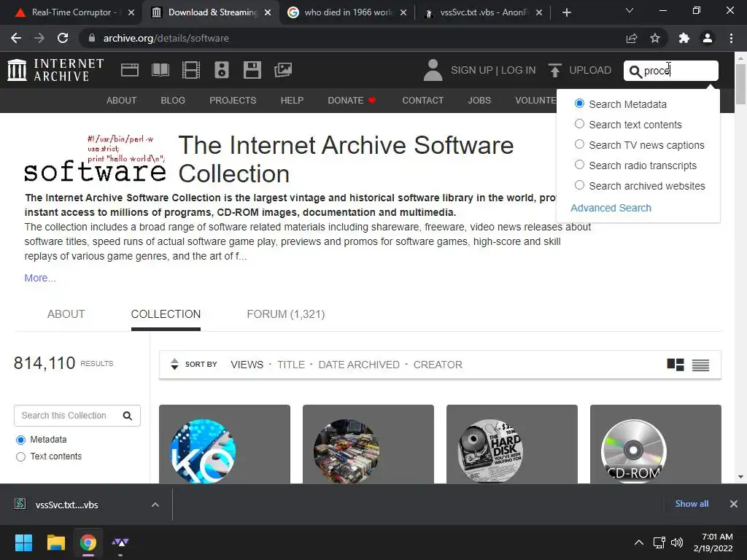Switch to the ABOUT tab
The image size is (747, 560).
pyautogui.click(x=66, y=314)
